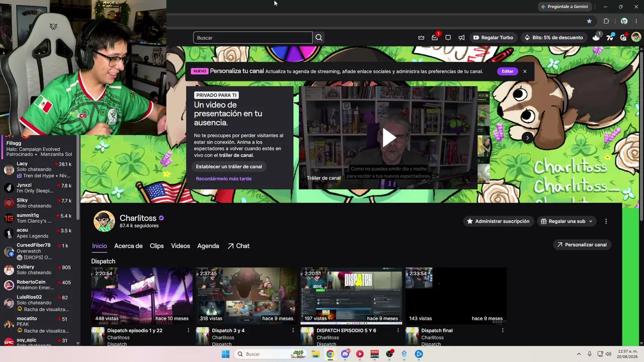
Task: Open Silky's channel in the sidebar
Action: [38, 203]
